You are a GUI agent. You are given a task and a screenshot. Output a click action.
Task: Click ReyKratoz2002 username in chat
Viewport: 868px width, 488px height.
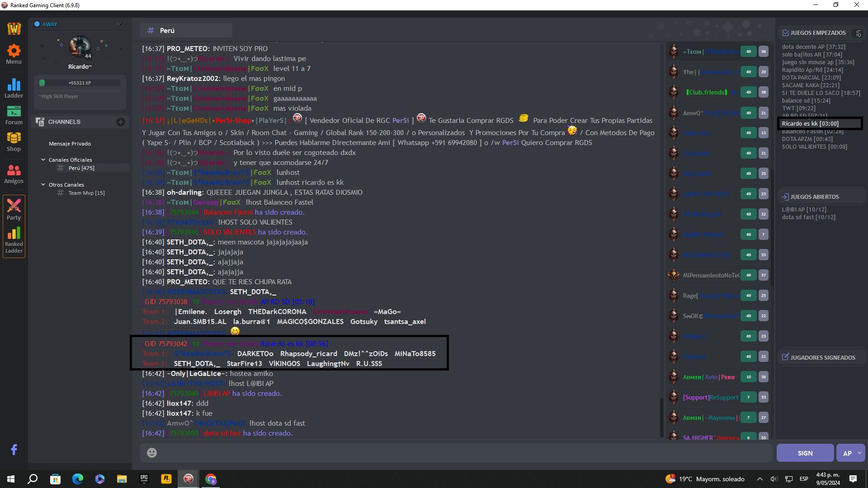click(193, 78)
